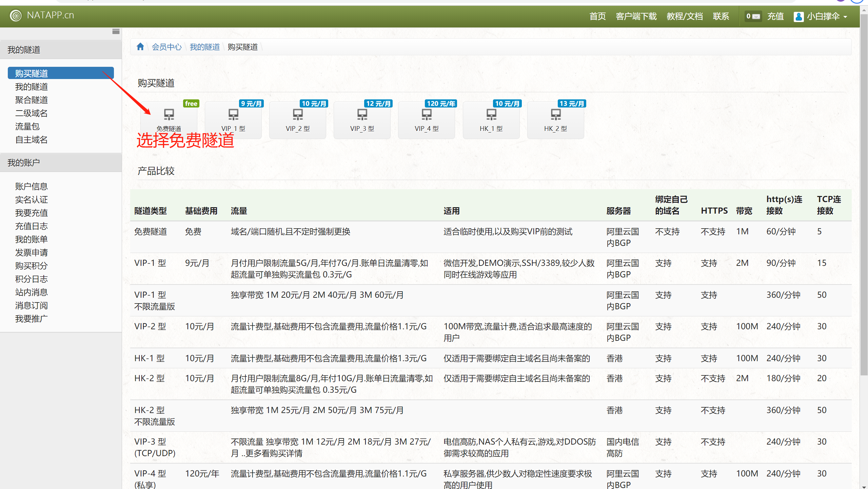The image size is (868, 489).
Task: Click the 60/分钟 connections cell
Action: (x=781, y=232)
